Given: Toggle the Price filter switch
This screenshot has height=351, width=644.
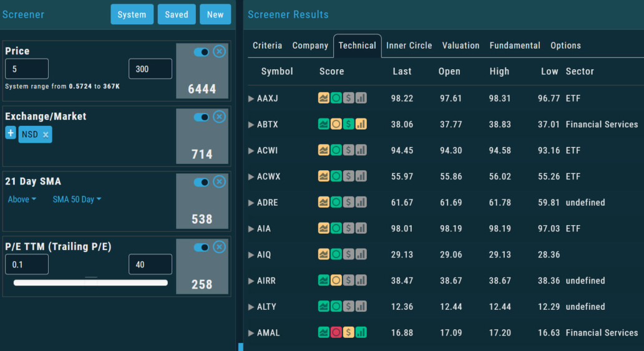Looking at the screenshot, I should (201, 52).
